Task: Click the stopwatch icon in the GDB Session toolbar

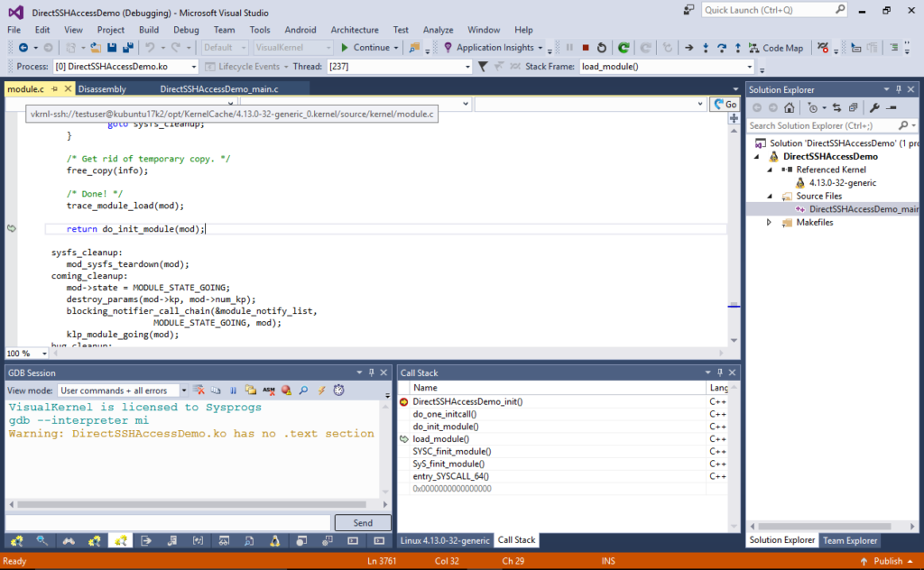Action: tap(338, 390)
